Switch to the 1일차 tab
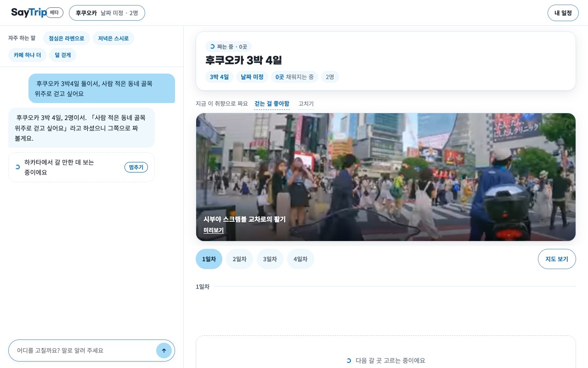588x368 pixels. pos(209,259)
